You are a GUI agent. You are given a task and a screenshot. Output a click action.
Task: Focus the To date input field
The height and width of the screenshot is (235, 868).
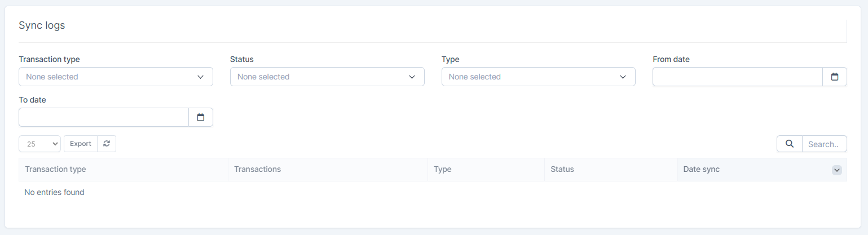[x=104, y=117]
